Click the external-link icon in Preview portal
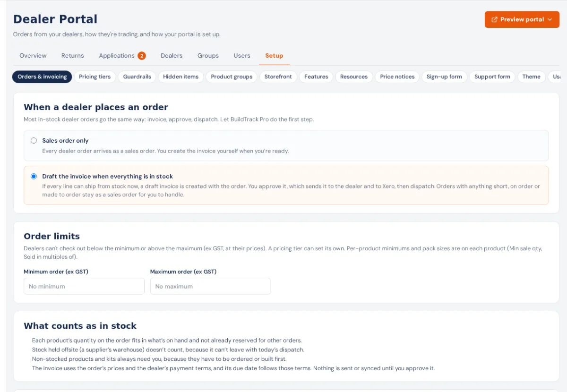The width and height of the screenshot is (567, 392). click(494, 19)
